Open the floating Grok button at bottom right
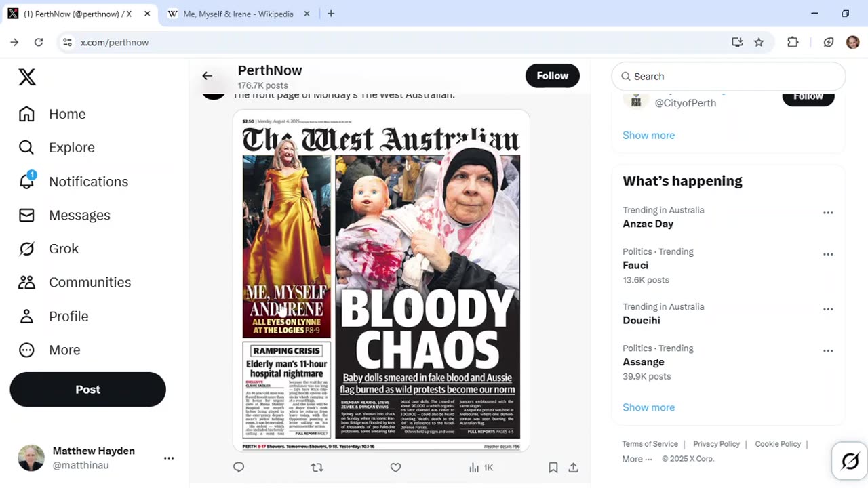The image size is (868, 488). tap(850, 462)
